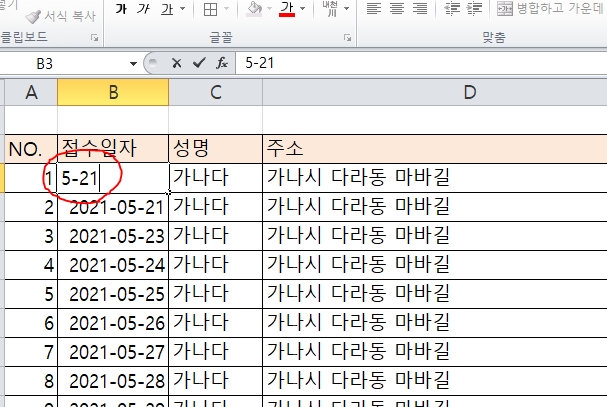Click the 접수일자 header cell
Screen dimensions: 607x407
click(113, 149)
